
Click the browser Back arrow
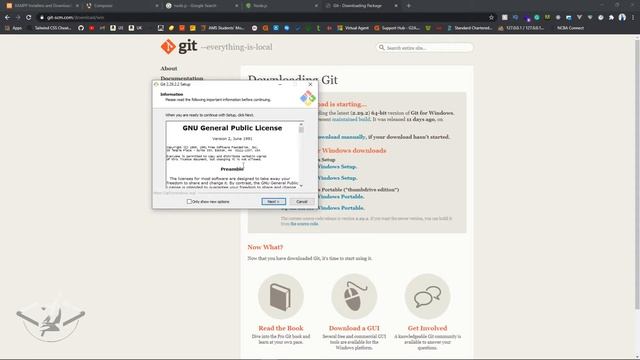point(7,18)
